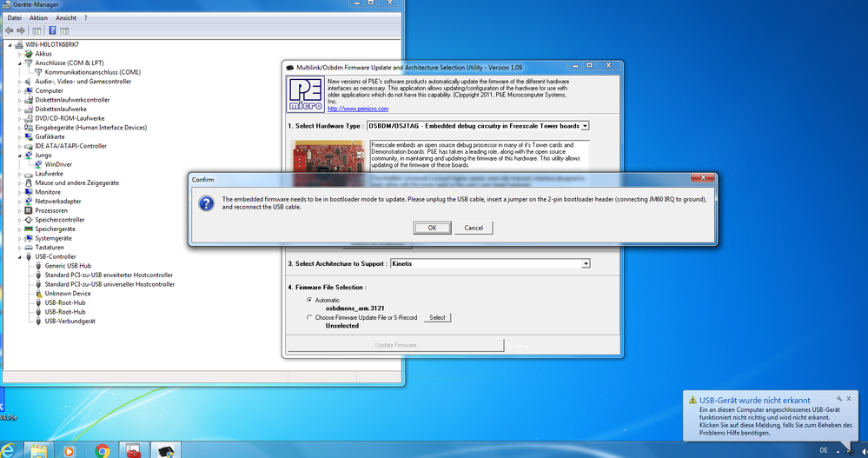
Task: Select Mäuse und andere Zeigegeräte
Action: [77, 183]
